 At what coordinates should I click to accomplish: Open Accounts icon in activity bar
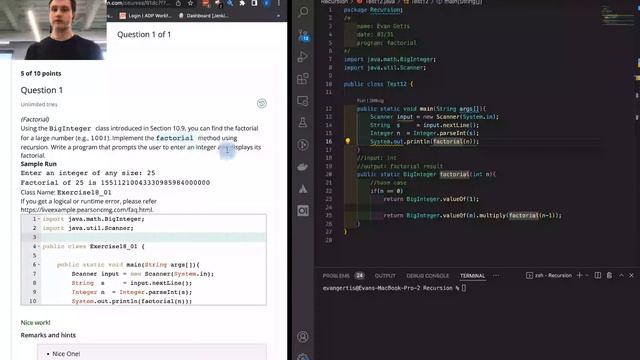click(x=303, y=337)
